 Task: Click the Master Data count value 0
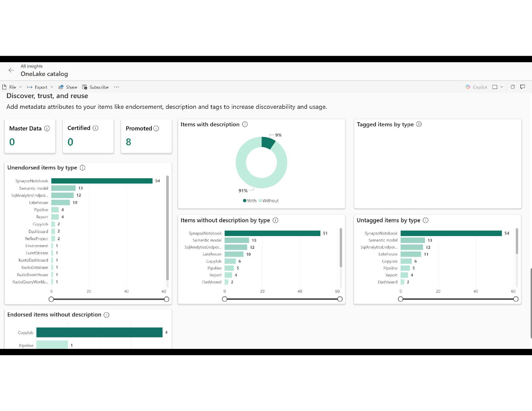pyautogui.click(x=12, y=142)
